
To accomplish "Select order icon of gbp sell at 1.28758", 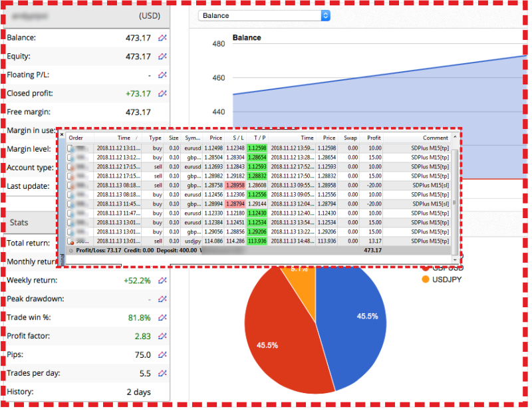I will click(70, 186).
